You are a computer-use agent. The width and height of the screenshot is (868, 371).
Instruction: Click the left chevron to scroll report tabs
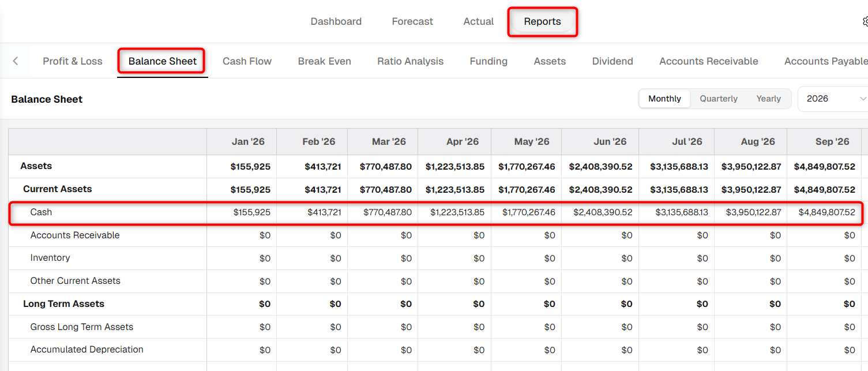point(16,61)
